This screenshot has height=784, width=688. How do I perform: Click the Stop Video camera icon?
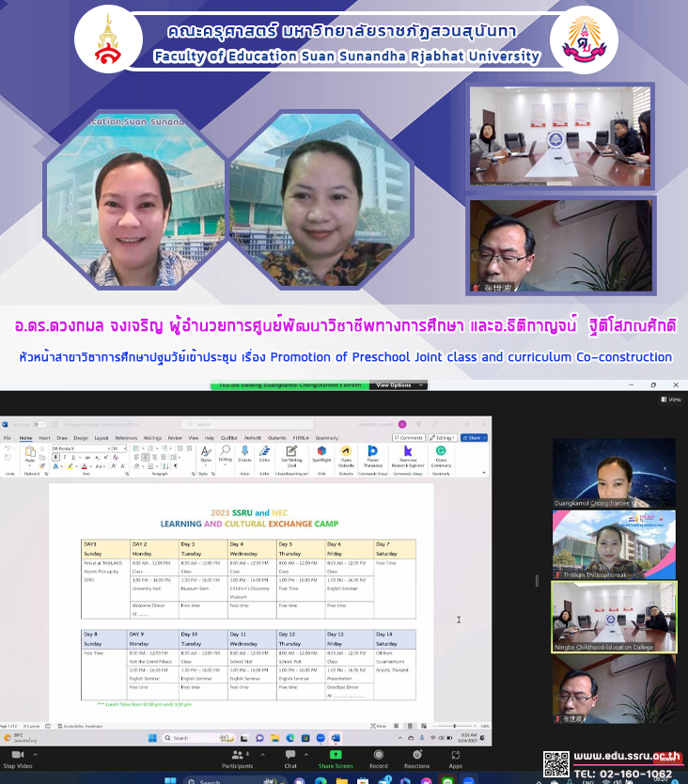17,755
